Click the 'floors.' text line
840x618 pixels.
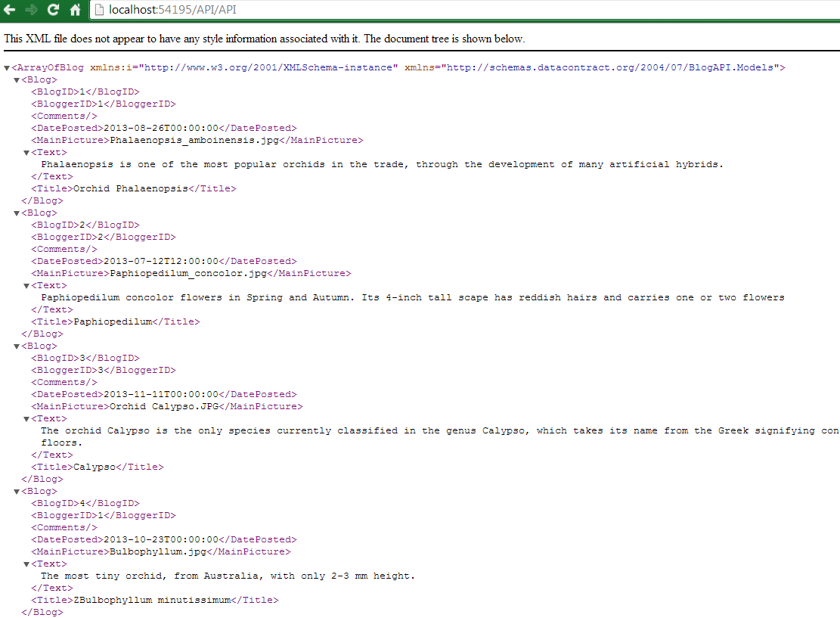point(61,443)
